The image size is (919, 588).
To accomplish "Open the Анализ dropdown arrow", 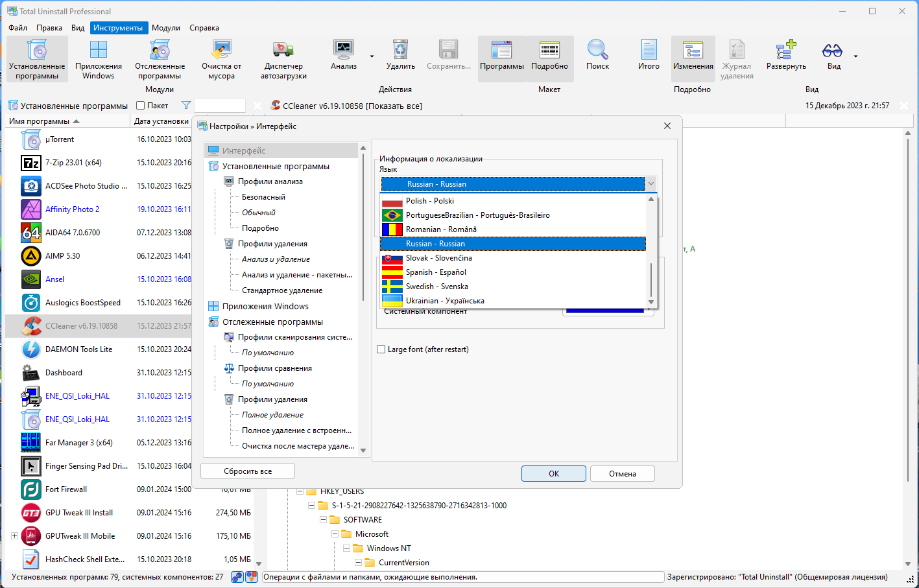I will 372,56.
